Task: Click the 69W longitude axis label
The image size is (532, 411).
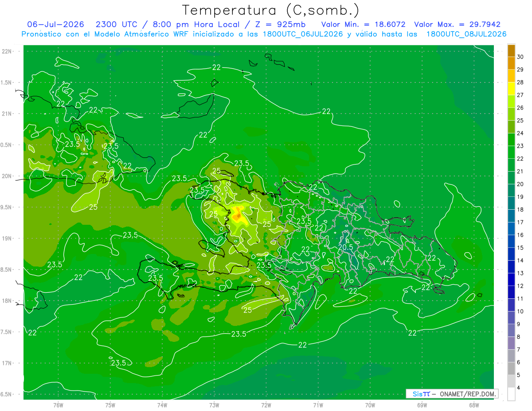Action: (422, 405)
